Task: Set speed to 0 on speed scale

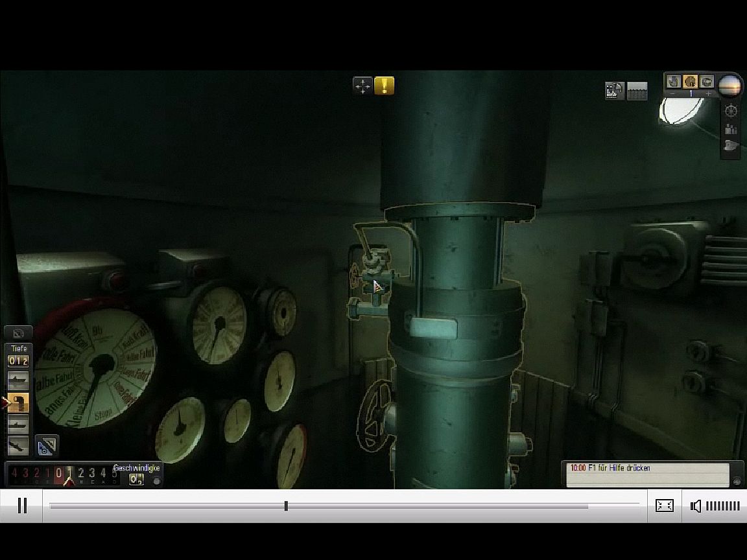Action: [59, 473]
